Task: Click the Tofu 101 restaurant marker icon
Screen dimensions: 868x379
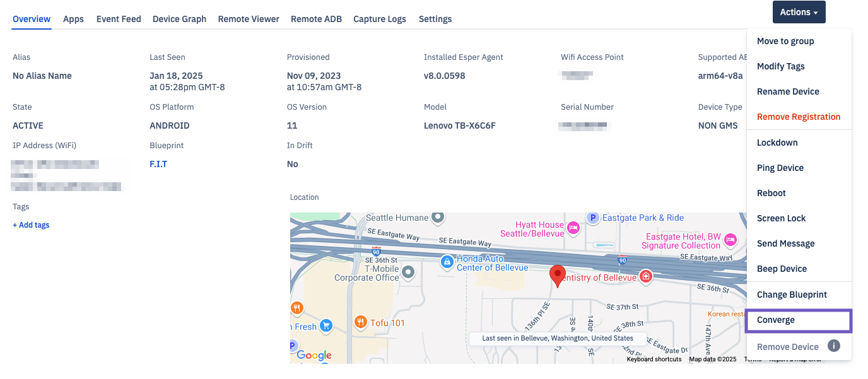Action: [361, 322]
